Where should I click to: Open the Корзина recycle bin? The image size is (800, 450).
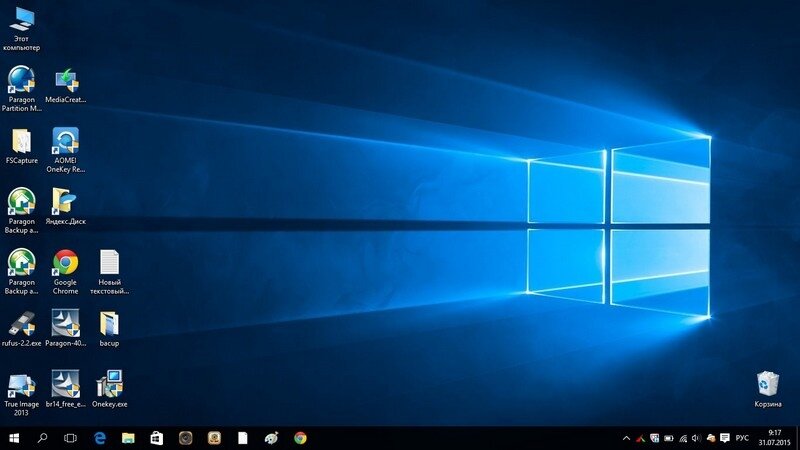(767, 389)
